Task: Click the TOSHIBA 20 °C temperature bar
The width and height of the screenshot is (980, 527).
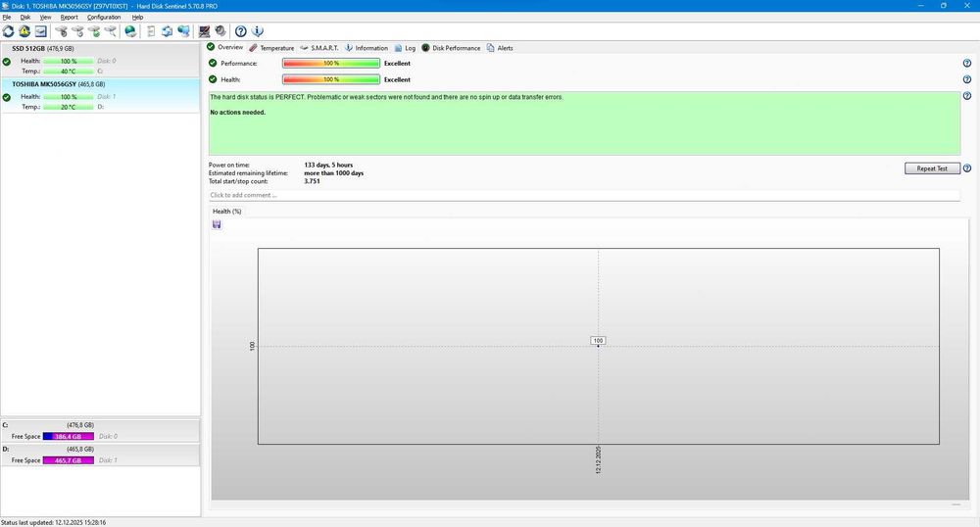Action: 69,107
